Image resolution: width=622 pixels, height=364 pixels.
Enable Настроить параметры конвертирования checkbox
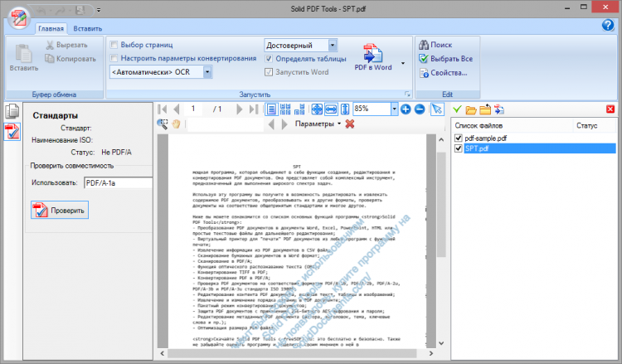coord(114,58)
